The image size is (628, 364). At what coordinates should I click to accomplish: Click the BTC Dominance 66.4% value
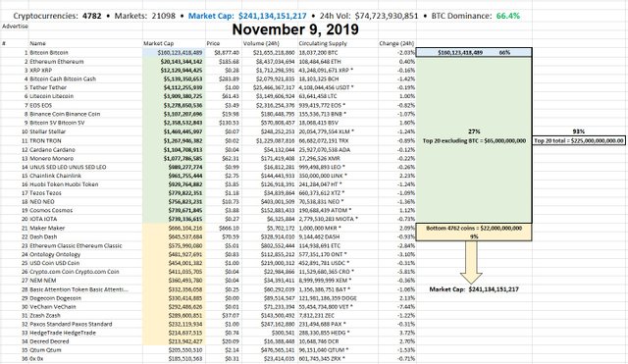click(x=508, y=16)
